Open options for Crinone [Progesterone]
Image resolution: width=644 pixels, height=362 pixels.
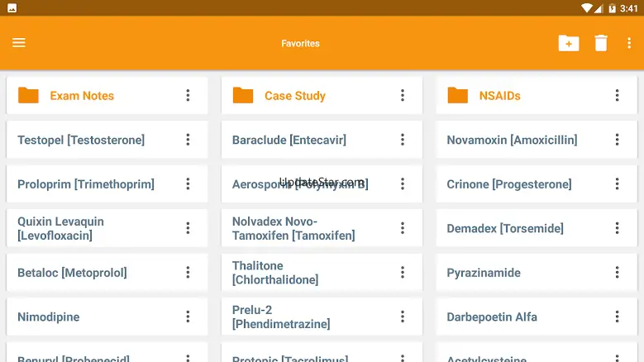tap(617, 183)
